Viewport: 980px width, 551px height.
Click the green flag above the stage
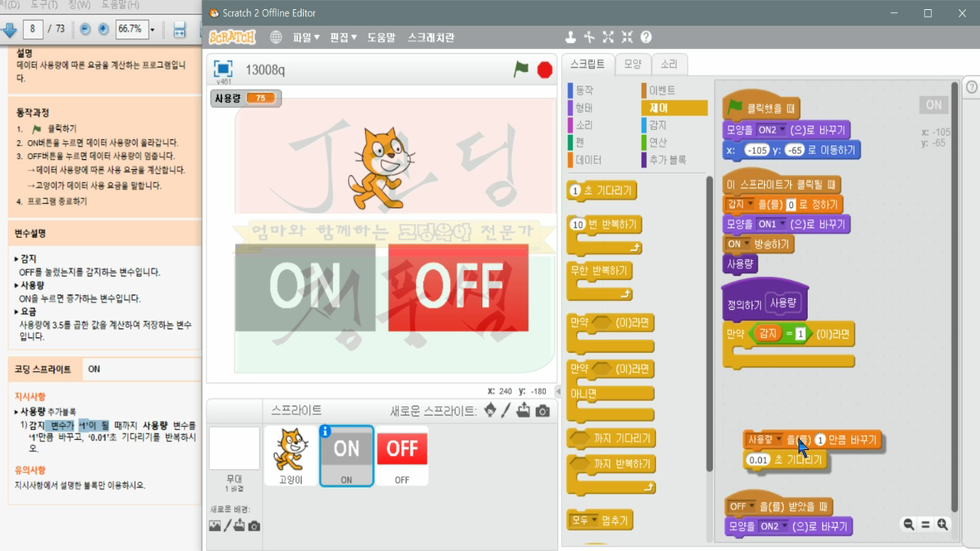click(x=521, y=70)
